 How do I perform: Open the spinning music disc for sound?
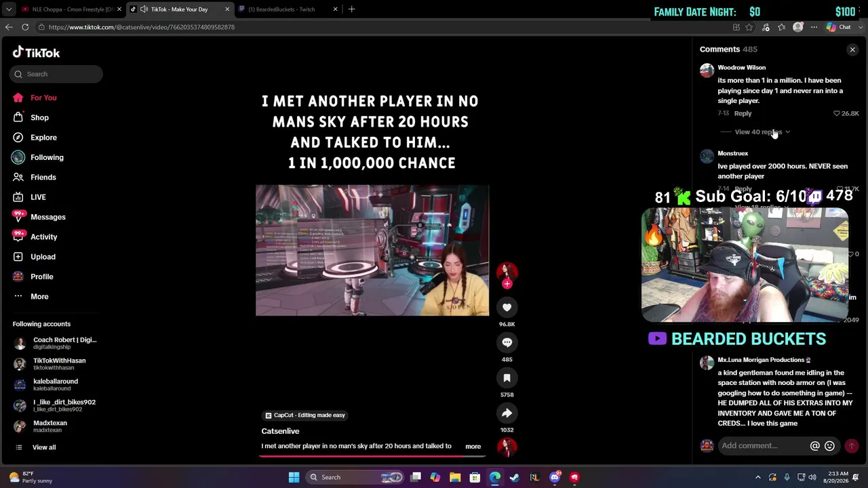[507, 447]
